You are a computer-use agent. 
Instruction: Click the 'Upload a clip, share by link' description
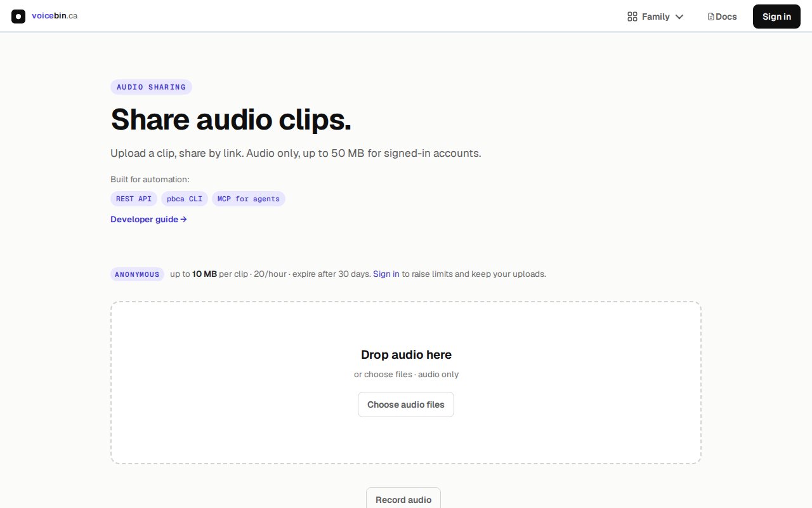296,153
